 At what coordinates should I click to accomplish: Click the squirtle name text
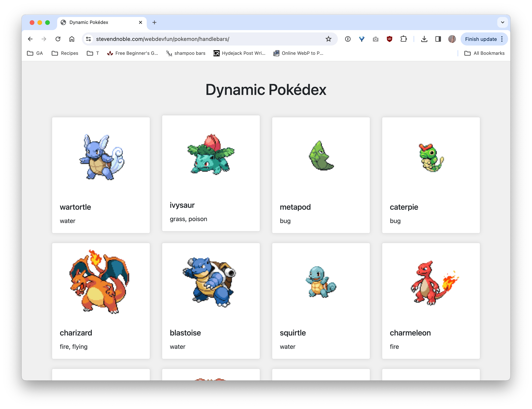click(293, 333)
